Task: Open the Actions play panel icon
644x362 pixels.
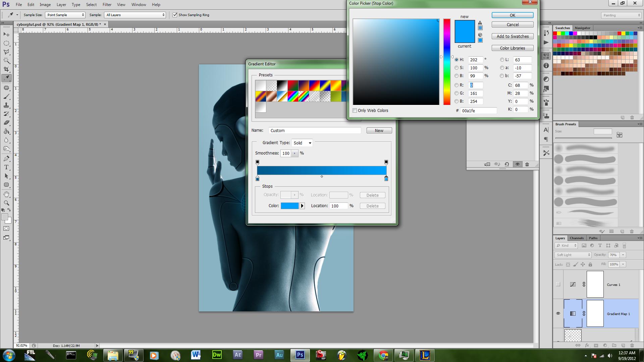Action: click(546, 42)
